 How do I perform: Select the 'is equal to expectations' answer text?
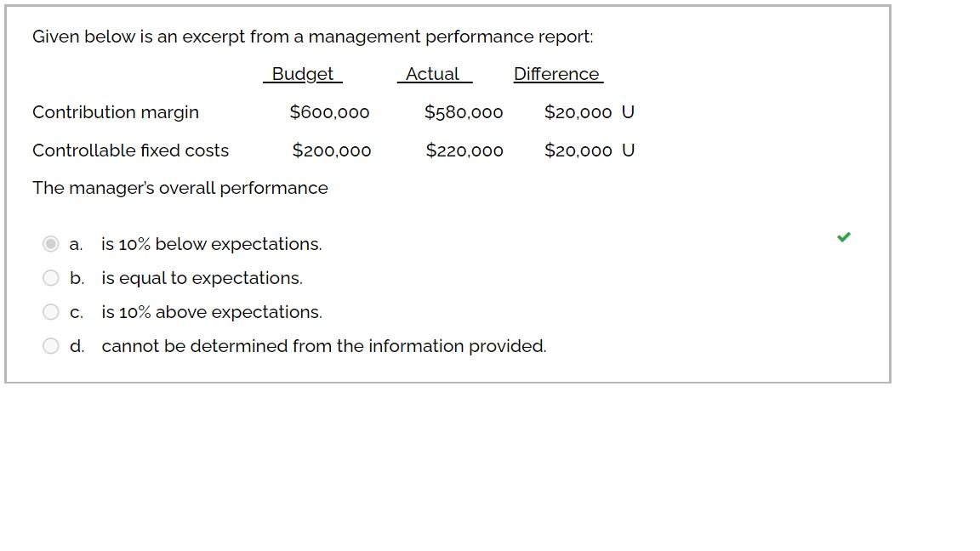point(202,278)
